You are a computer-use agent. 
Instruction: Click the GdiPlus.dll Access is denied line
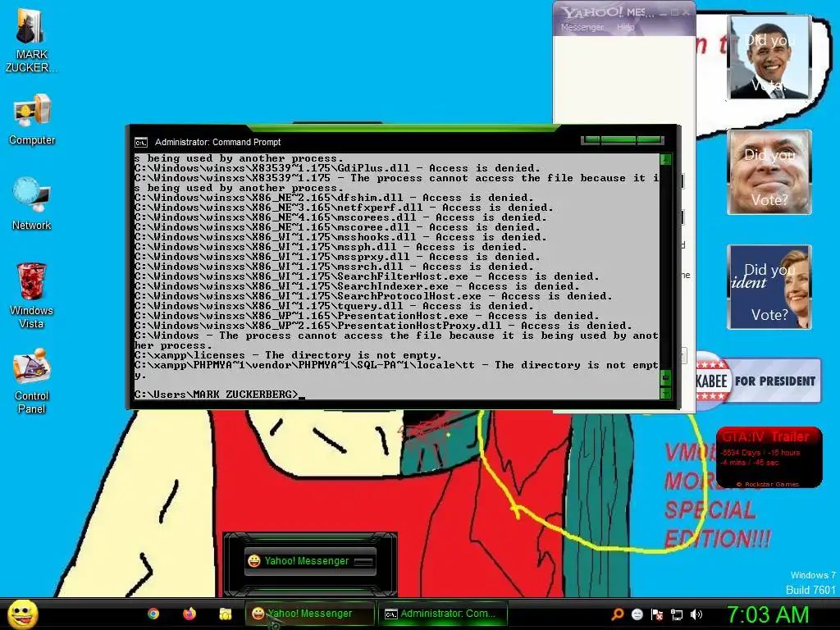point(337,168)
